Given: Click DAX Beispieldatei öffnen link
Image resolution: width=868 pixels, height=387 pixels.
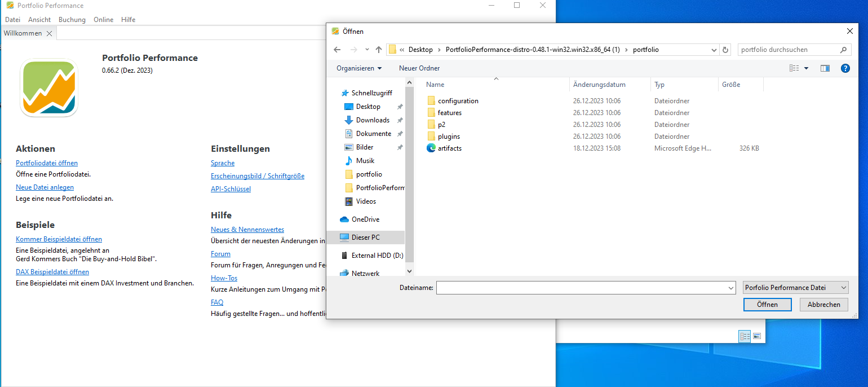Looking at the screenshot, I should click(x=52, y=272).
